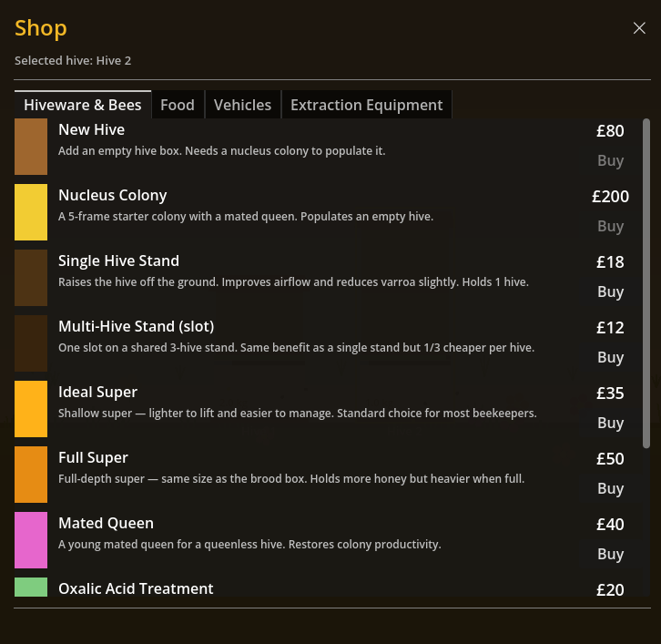Click the Multi-Hive Stand item icon
661x644 pixels.
pos(31,343)
